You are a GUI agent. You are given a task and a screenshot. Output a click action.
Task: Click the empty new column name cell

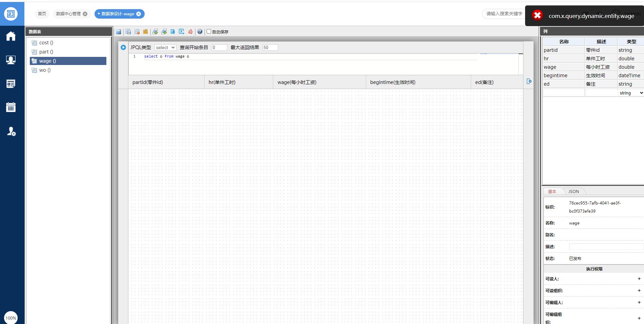click(564, 93)
